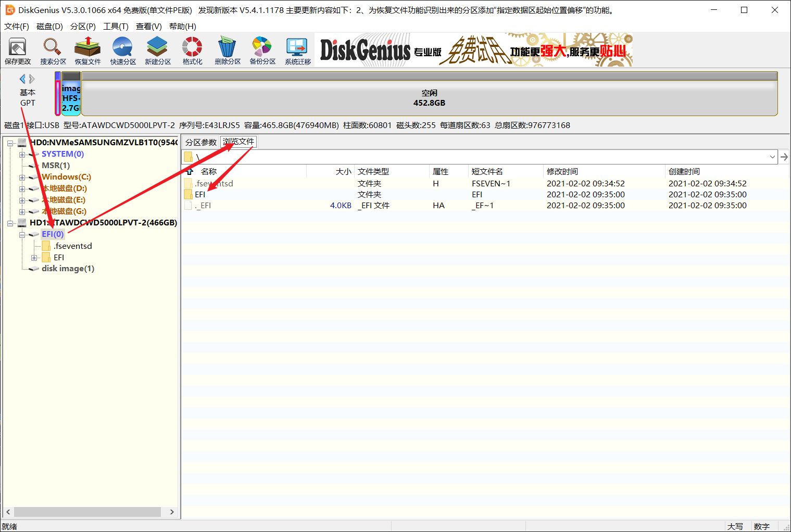The image size is (791, 532).
Task: Switch to Partition Parameters (分区参数) tab
Action: coord(200,142)
